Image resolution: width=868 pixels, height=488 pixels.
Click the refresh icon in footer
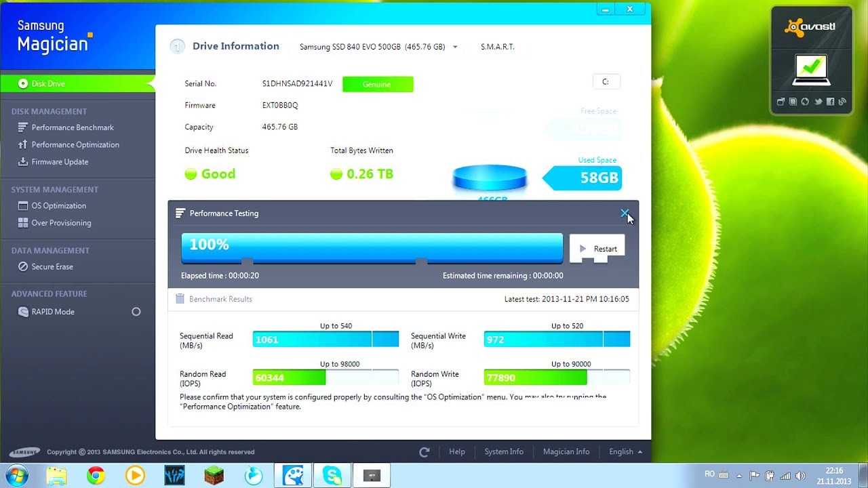tap(425, 452)
